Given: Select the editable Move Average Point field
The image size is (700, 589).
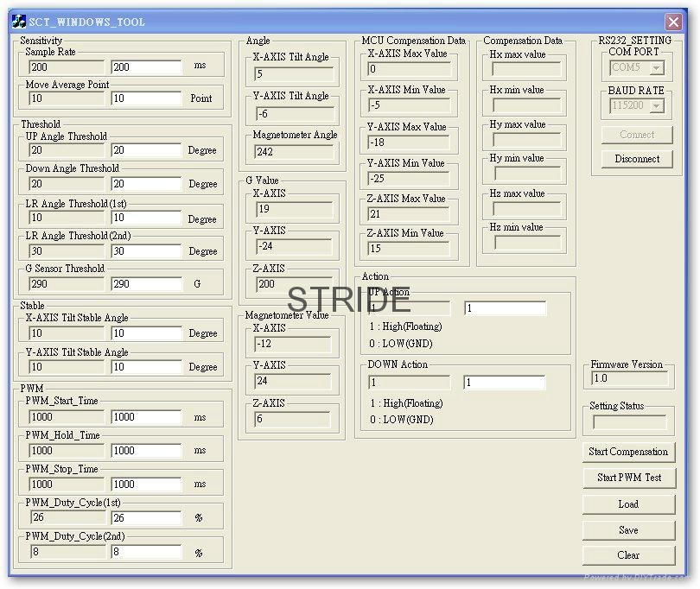Looking at the screenshot, I should (146, 98).
